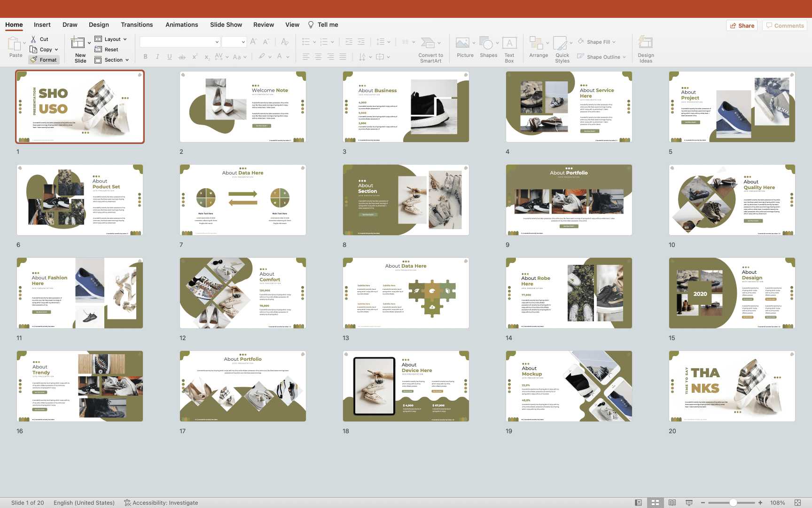This screenshot has width=812, height=508.
Task: Switch to Slide Sorter view
Action: pyautogui.click(x=655, y=502)
